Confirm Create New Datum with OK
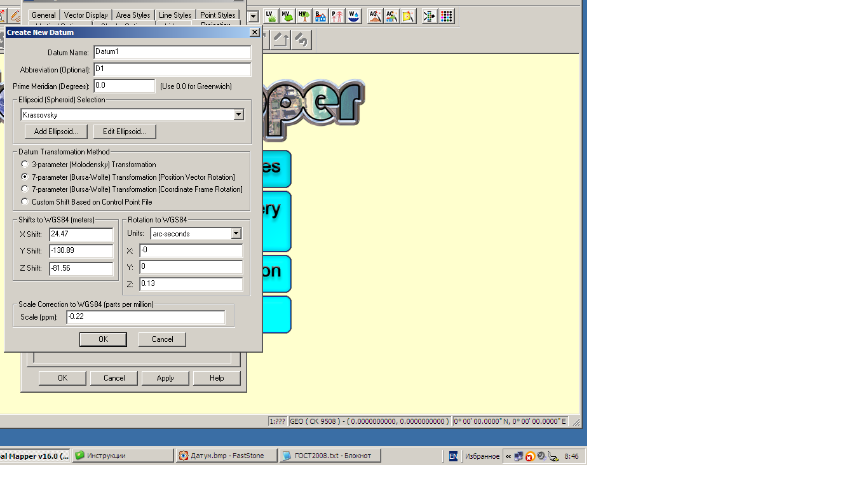This screenshot has width=868, height=488. (x=103, y=339)
